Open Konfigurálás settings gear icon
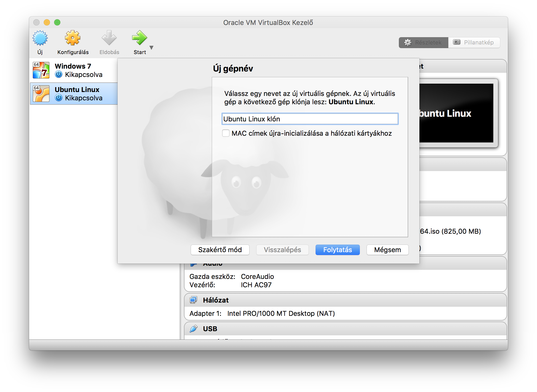 tap(73, 38)
